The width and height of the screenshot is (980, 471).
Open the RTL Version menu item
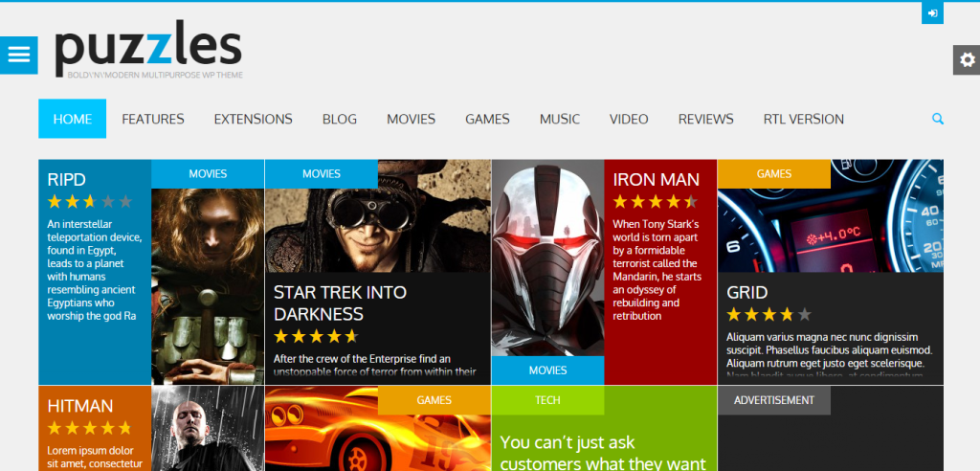[803, 119]
